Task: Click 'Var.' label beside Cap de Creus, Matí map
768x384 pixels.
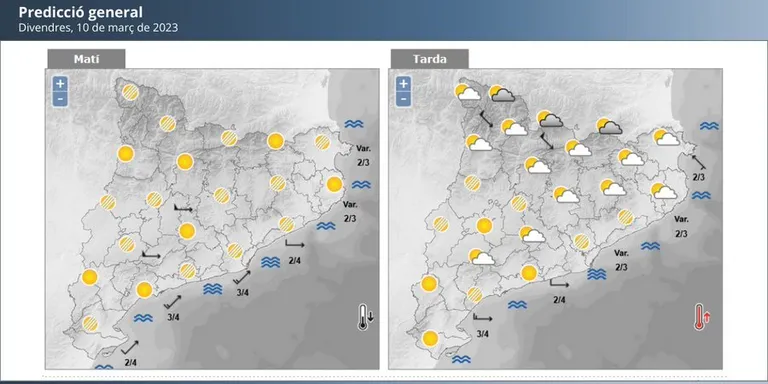Action: [x=364, y=148]
